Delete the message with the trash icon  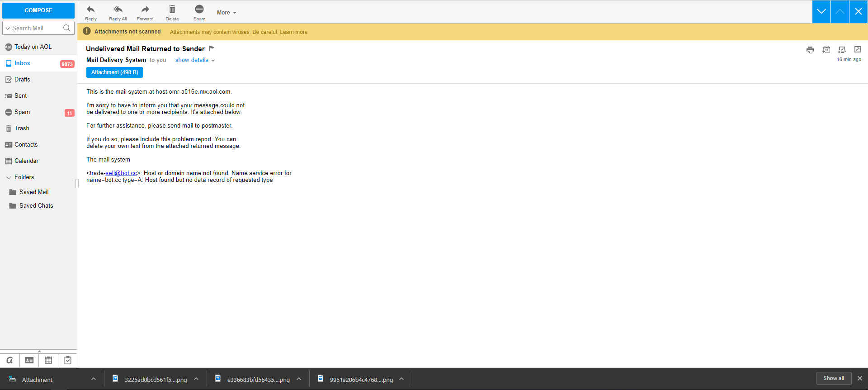coord(172,10)
